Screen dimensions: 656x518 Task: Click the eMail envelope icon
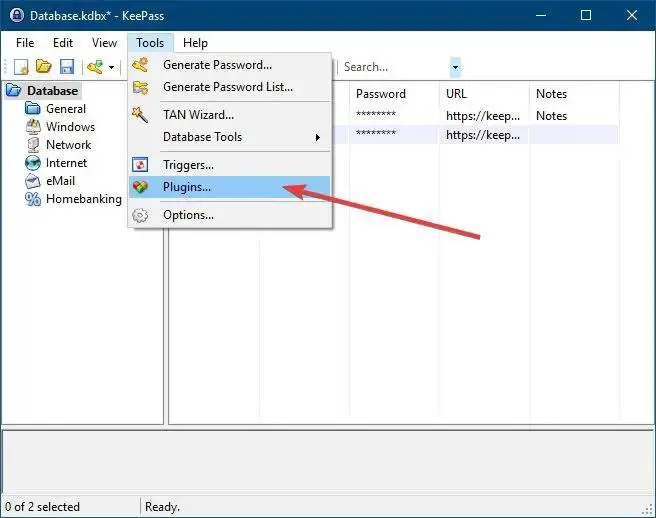click(33, 181)
